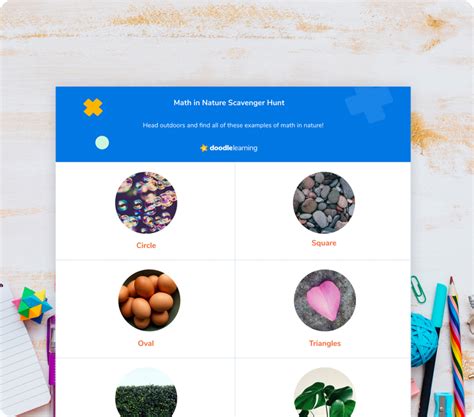The height and width of the screenshot is (417, 474).
Task: Click the yellow cross icon in header
Action: tap(93, 108)
